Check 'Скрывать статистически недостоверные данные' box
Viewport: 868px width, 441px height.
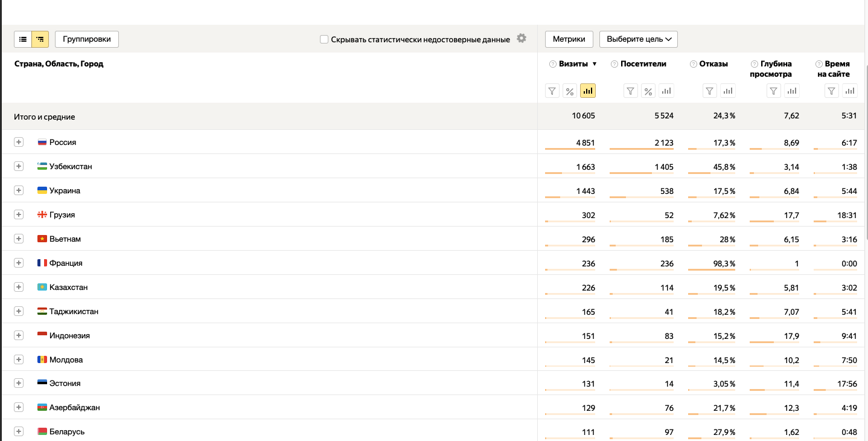pyautogui.click(x=324, y=39)
